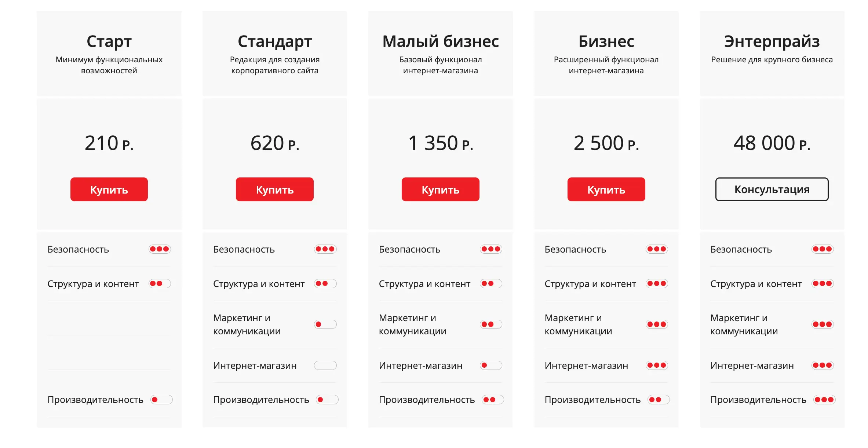Image resolution: width=868 pixels, height=448 pixels.
Task: Click Производительность dot indicator in Старт column
Action: click(x=161, y=400)
